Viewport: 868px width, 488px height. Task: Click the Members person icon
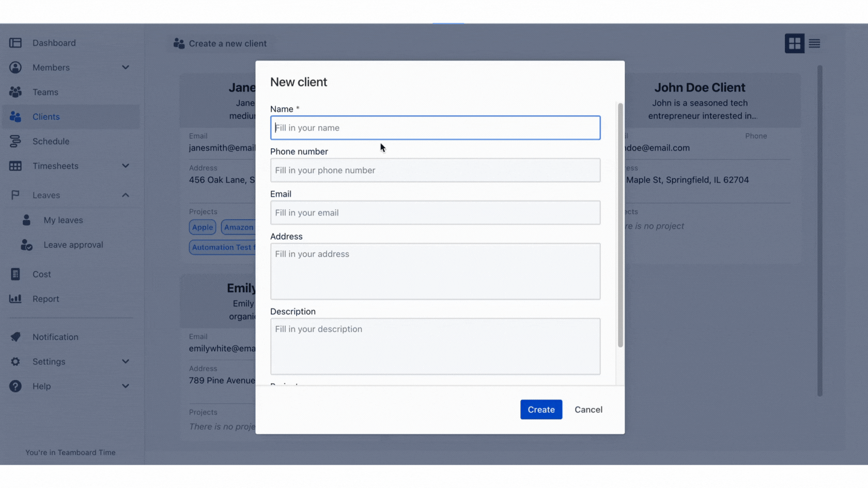pos(16,68)
